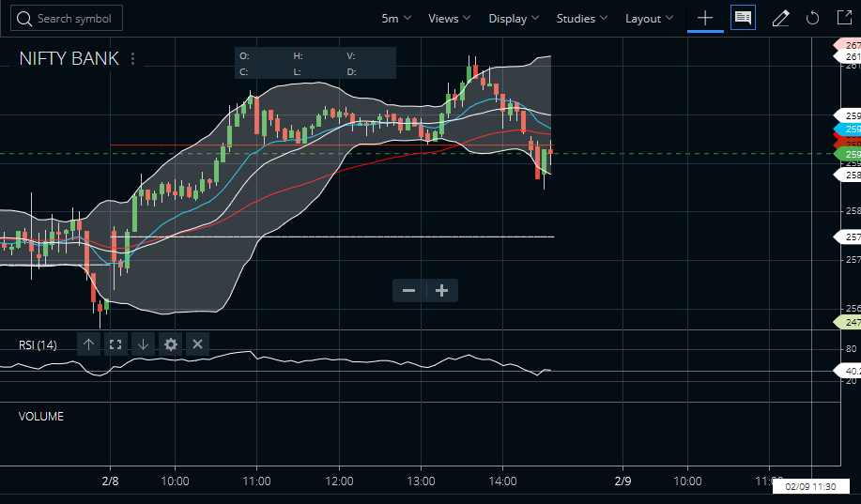Expand the Display menu

514,19
